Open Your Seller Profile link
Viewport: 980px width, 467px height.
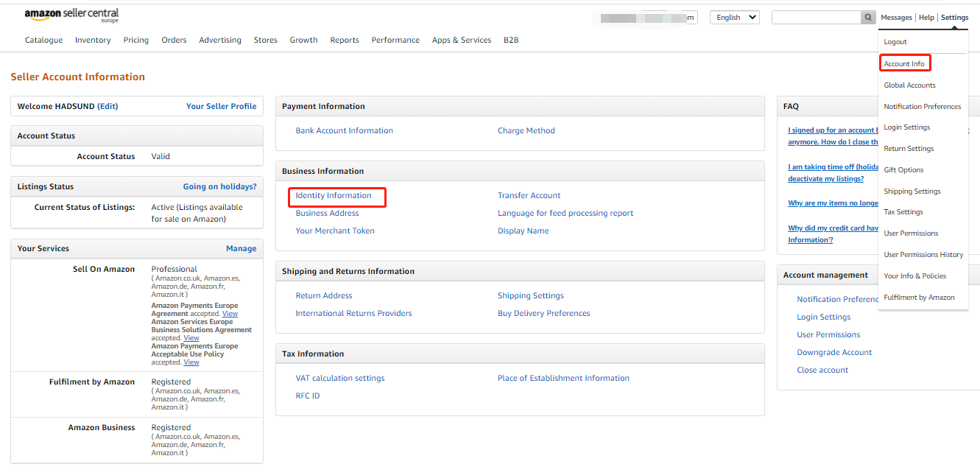(x=222, y=106)
